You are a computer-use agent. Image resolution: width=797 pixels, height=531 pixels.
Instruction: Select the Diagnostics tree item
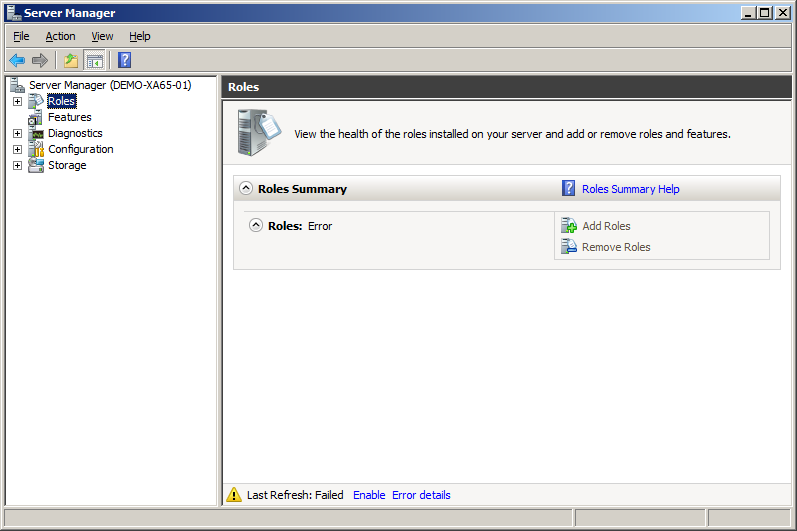(x=75, y=133)
